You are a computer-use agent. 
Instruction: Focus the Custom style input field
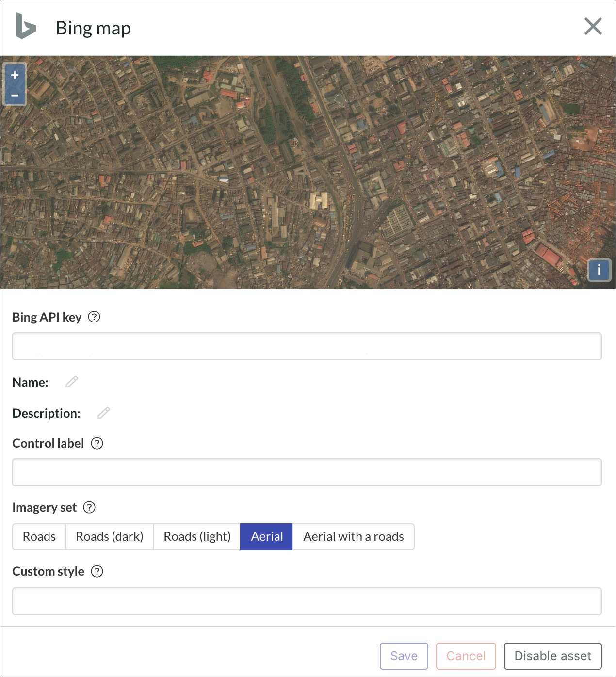[307, 601]
